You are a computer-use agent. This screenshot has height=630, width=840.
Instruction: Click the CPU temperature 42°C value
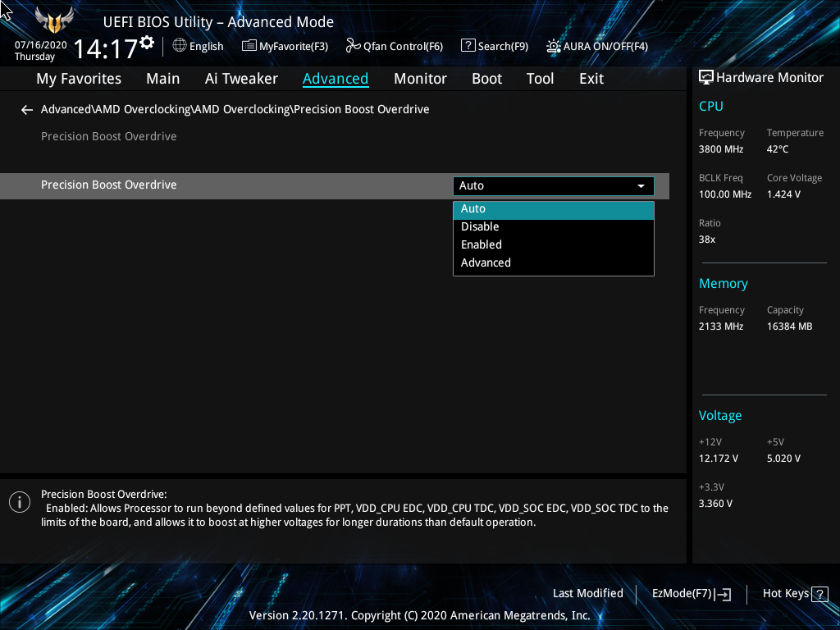tap(778, 149)
